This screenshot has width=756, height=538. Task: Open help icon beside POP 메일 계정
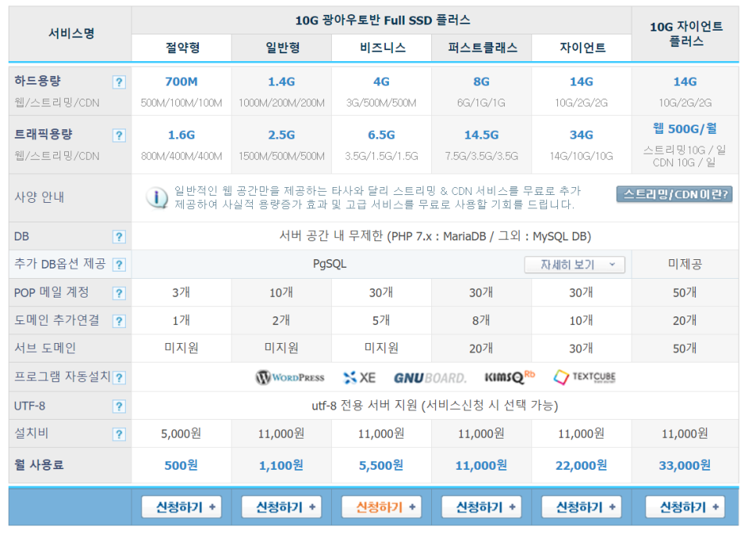point(119,294)
